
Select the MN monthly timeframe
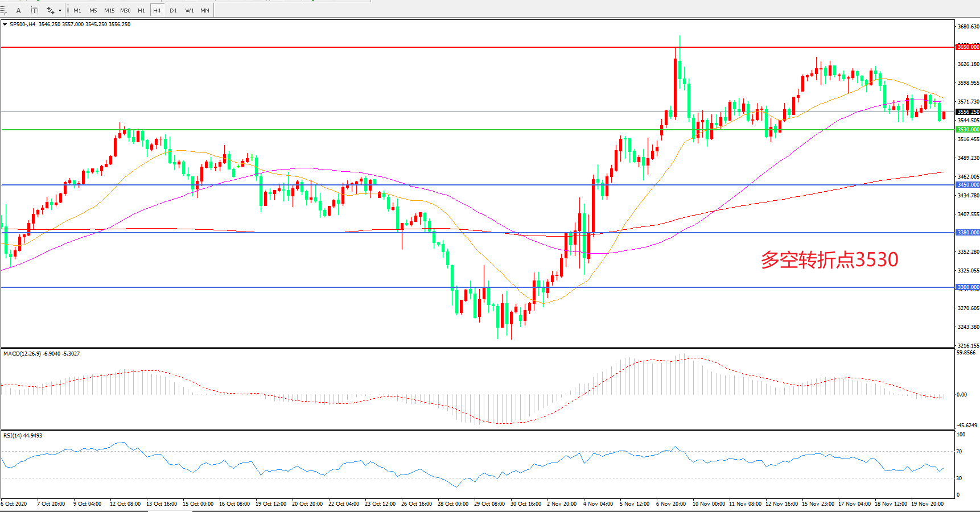[205, 10]
